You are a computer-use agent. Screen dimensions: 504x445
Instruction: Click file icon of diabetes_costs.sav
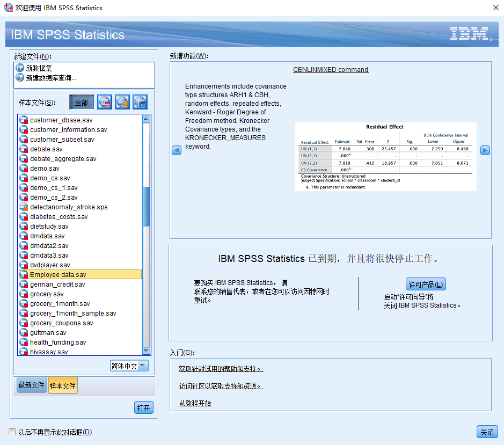[x=24, y=216]
